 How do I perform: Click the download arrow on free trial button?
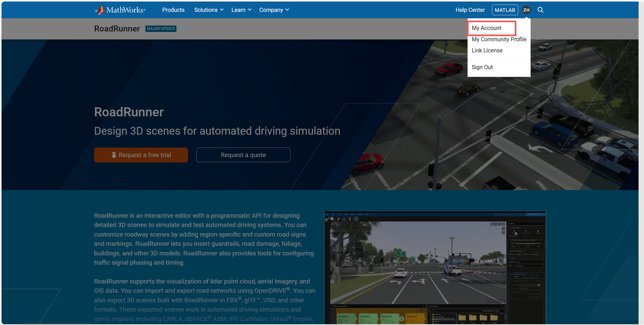pos(114,155)
